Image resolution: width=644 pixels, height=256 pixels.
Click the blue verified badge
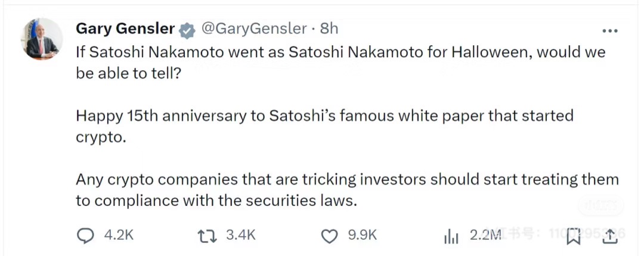(x=187, y=29)
